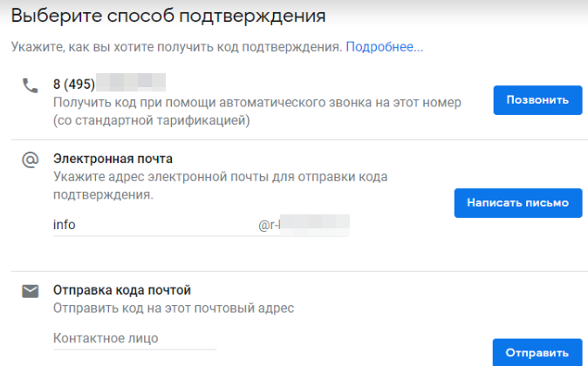
Task: Click the envelope postal mail icon
Action: coord(31,291)
